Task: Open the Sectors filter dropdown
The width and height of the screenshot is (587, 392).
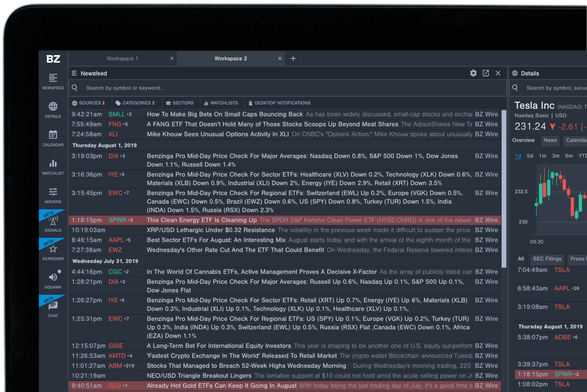Action: coord(180,103)
